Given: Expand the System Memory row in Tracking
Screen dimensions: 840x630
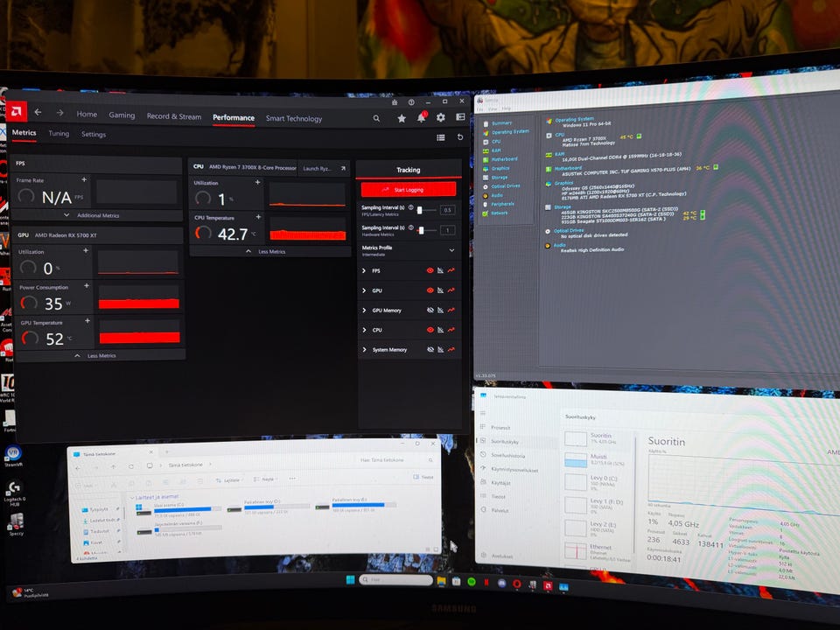Looking at the screenshot, I should 364,350.
